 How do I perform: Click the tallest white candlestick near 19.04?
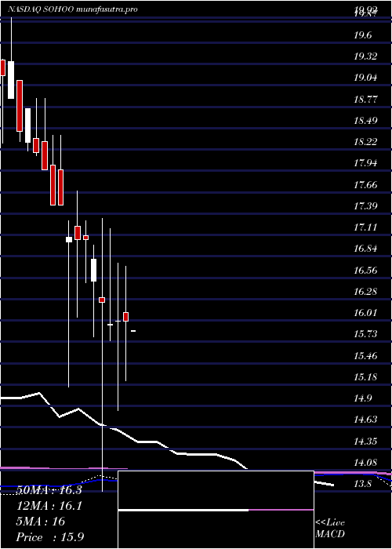[11, 80]
